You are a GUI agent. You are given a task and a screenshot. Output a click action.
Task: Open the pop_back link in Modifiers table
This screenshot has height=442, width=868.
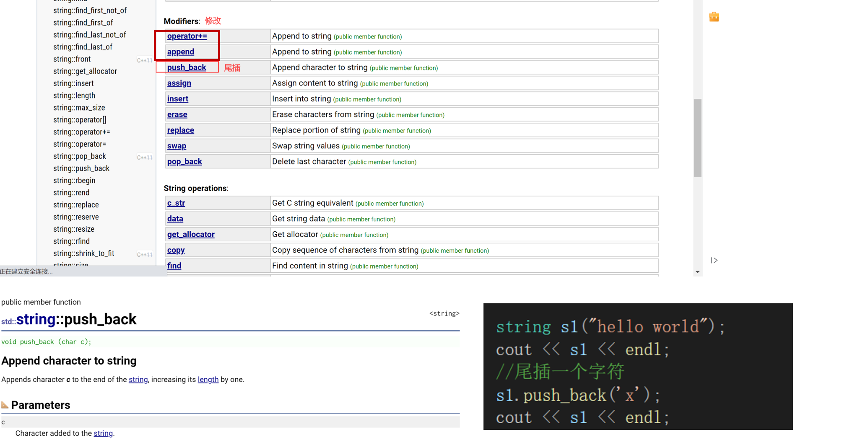(185, 162)
